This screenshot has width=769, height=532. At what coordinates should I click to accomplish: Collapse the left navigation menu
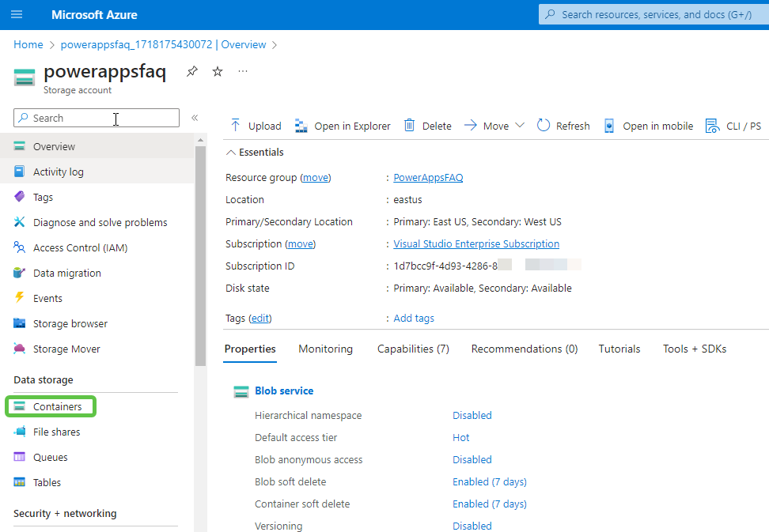tap(195, 115)
